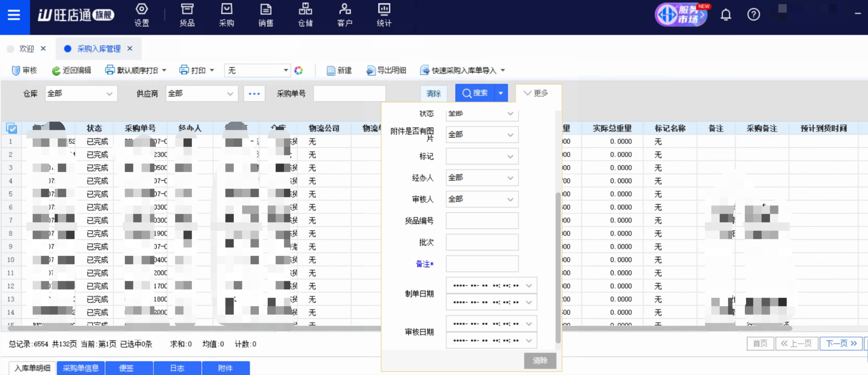Collapse the 更多 filter panel
868x375 pixels.
(536, 93)
